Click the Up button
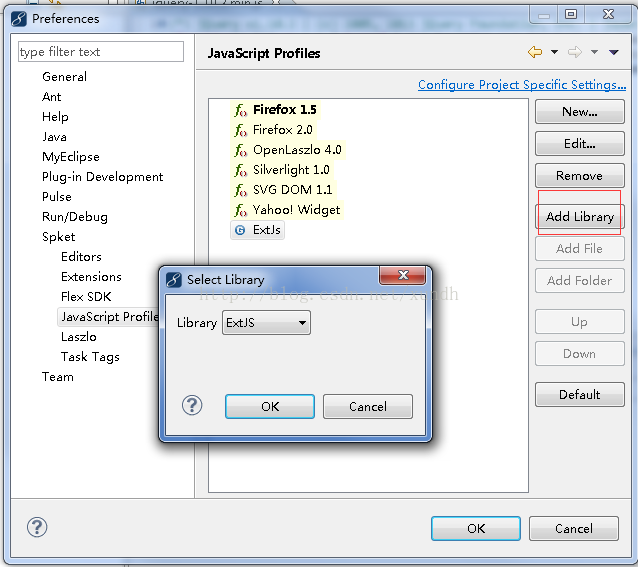 tap(580, 322)
